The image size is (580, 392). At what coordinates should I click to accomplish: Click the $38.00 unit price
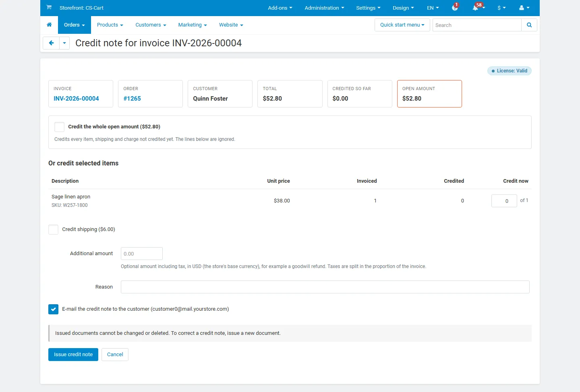click(282, 201)
